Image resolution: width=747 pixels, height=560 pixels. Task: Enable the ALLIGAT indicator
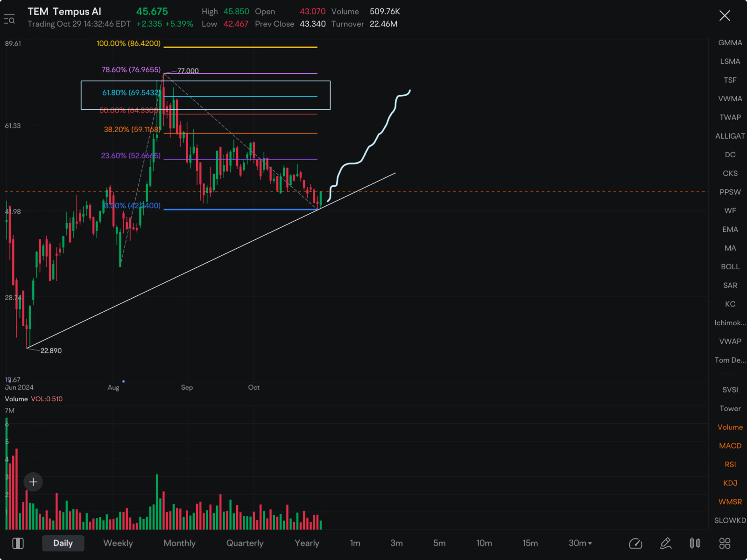click(x=730, y=136)
